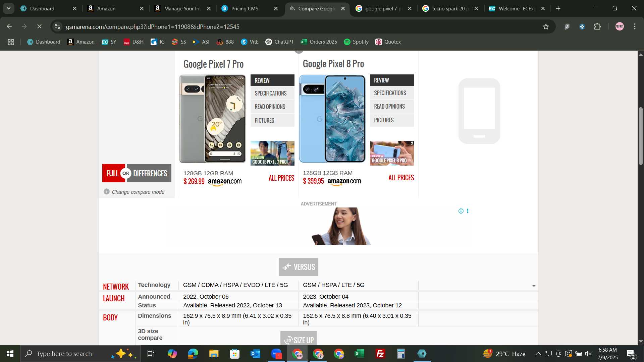This screenshot has height=362, width=644.
Task: Click the empty third phone placeholder
Action: (x=479, y=111)
